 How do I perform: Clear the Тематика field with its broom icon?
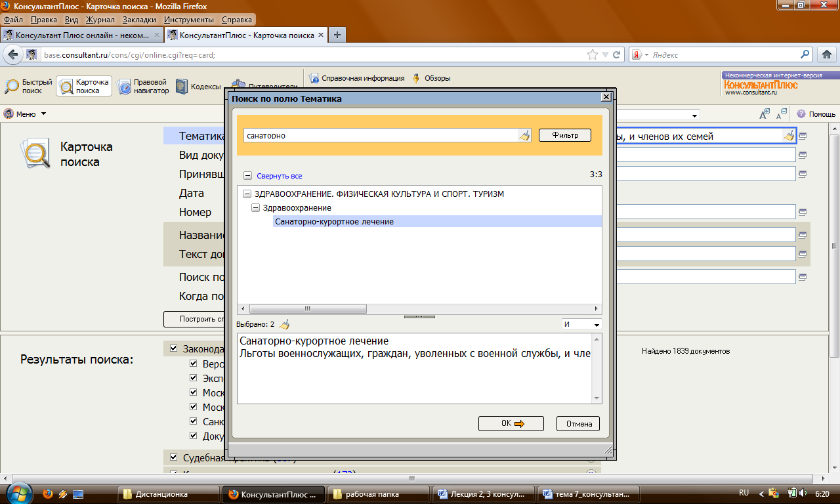tap(788, 136)
